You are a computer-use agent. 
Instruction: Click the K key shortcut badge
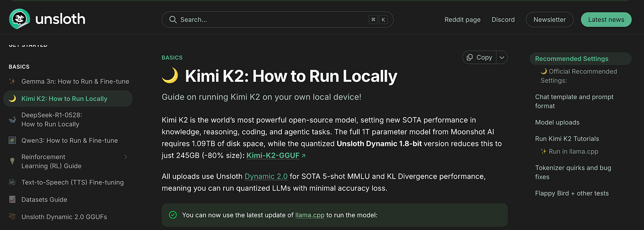pyautogui.click(x=383, y=20)
